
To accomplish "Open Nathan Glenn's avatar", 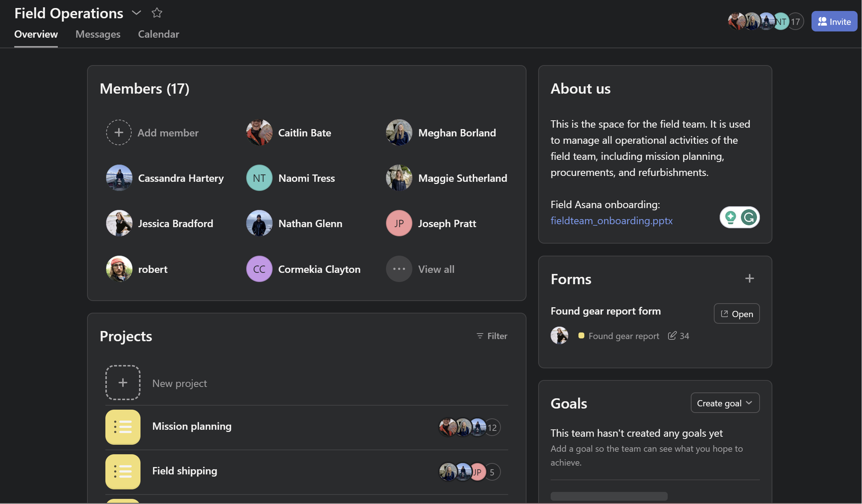I will tap(259, 223).
